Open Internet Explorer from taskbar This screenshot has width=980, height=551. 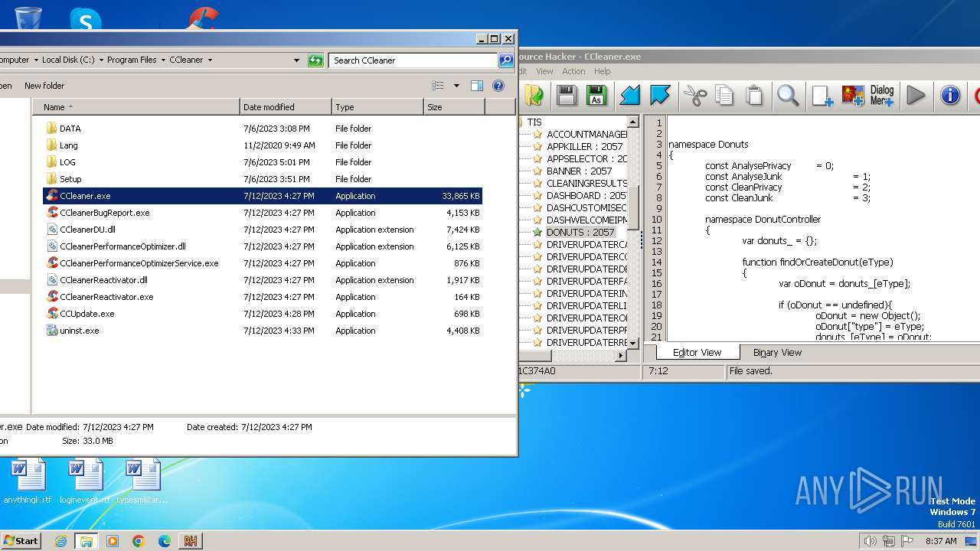coord(60,541)
